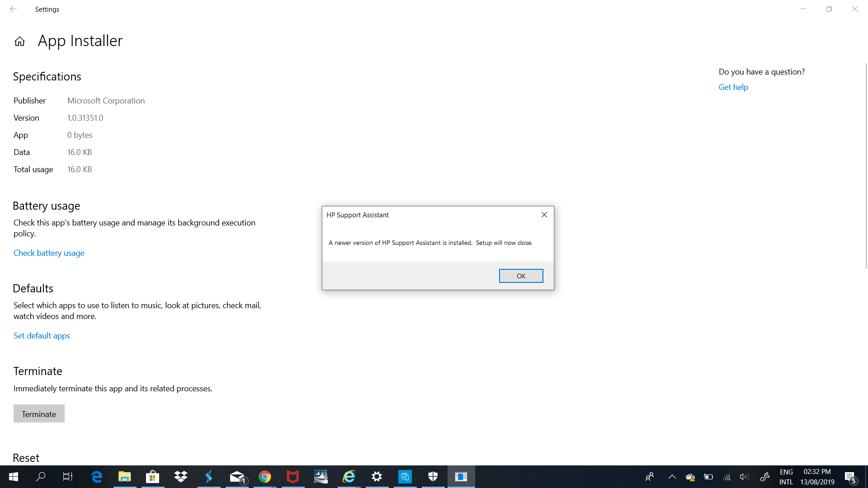The width and height of the screenshot is (868, 488).
Task: Check the battery status icon in tray
Action: tap(708, 477)
